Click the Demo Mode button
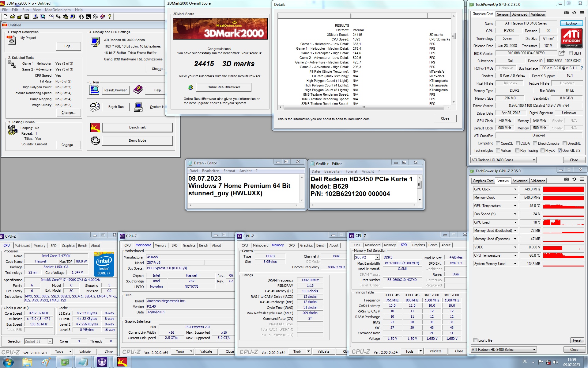 tap(137, 141)
